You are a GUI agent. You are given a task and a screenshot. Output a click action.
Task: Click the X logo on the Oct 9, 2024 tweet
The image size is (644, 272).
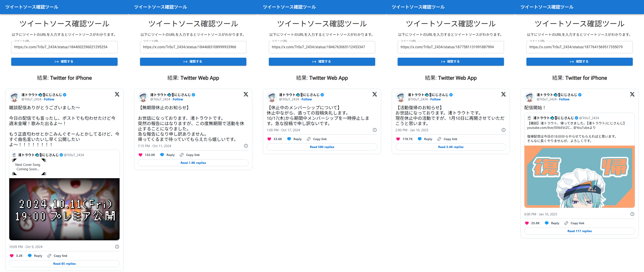click(x=117, y=94)
